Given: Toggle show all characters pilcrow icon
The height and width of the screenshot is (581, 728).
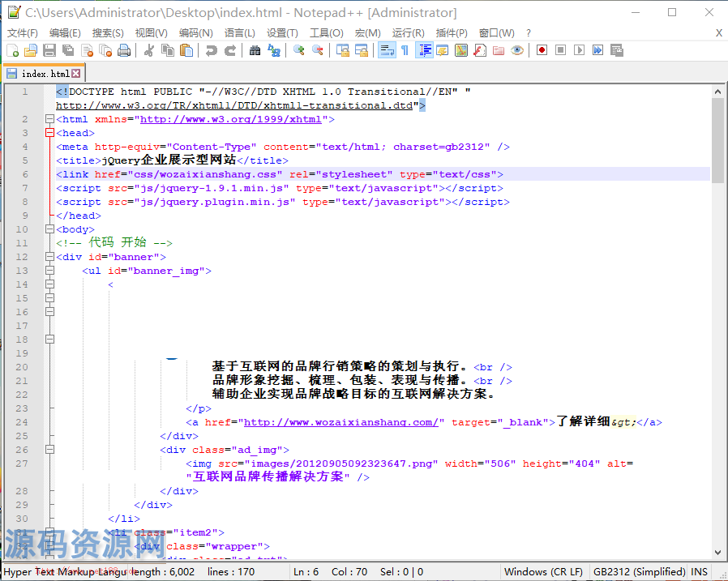Looking at the screenshot, I should (405, 50).
